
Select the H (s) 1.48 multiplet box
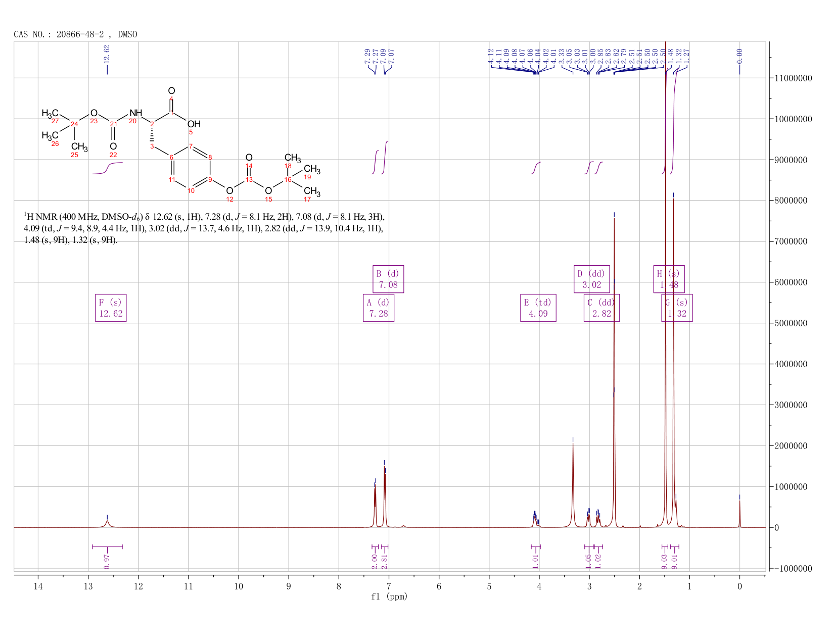tap(669, 279)
